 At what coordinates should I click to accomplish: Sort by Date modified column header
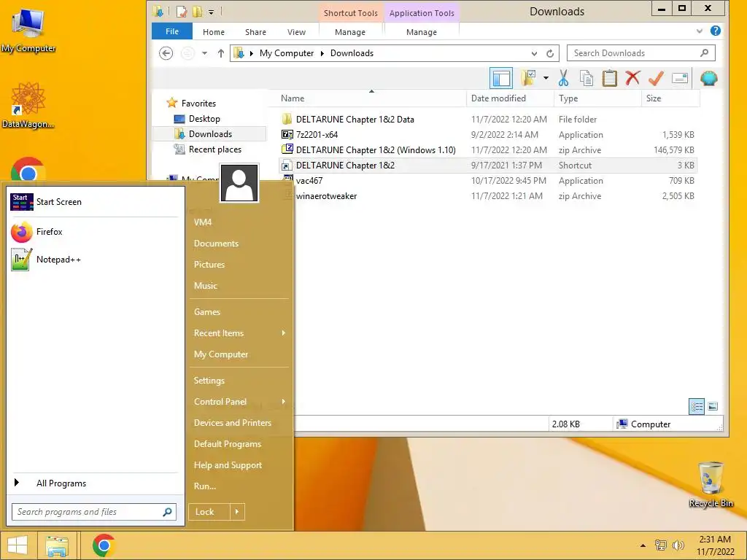click(510, 98)
